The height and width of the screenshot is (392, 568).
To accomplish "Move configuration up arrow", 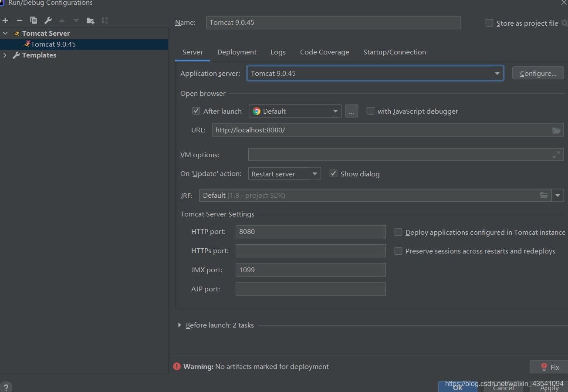I will coord(62,20).
